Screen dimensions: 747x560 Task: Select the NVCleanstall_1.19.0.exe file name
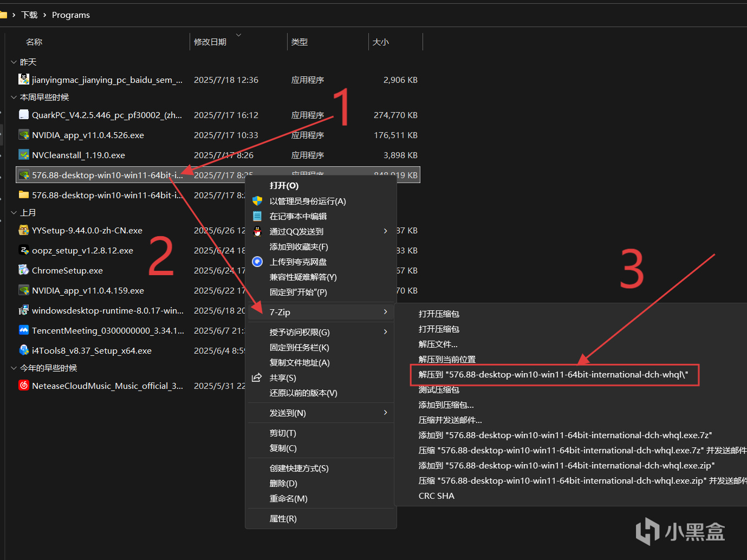pos(79,155)
